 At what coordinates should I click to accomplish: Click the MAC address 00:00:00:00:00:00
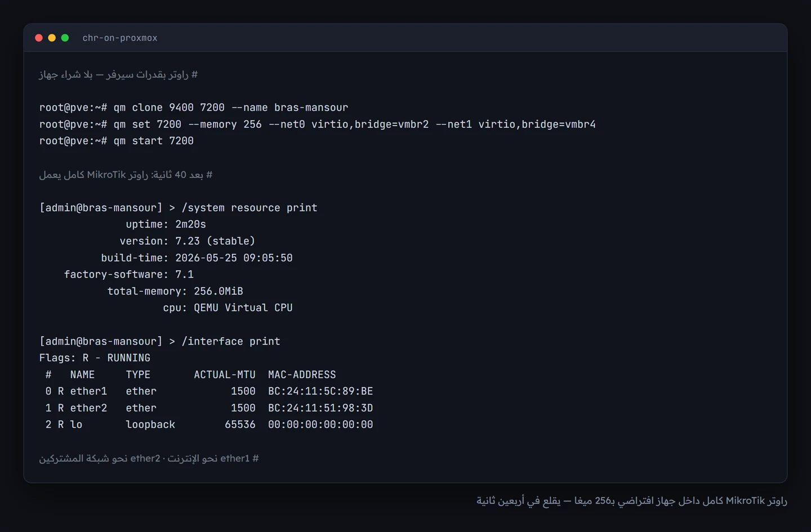tap(320, 424)
